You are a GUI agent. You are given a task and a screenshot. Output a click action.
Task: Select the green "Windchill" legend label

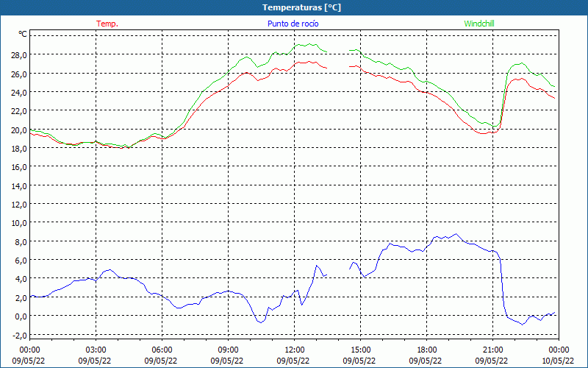click(479, 24)
